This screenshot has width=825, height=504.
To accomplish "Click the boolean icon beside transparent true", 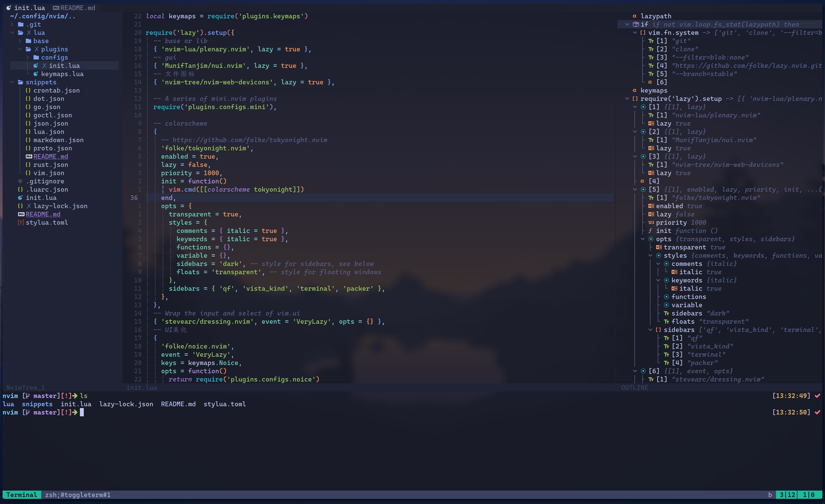I will point(659,247).
